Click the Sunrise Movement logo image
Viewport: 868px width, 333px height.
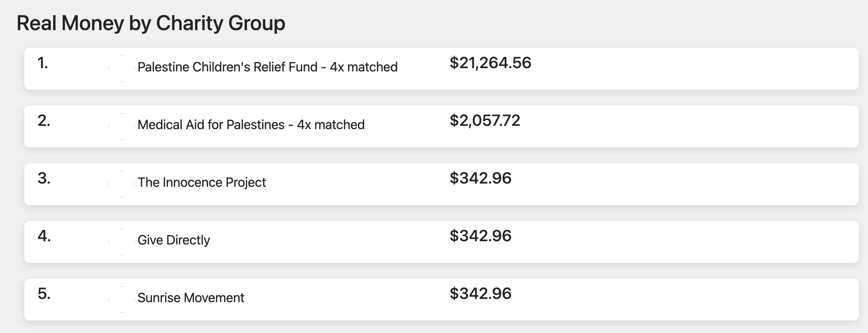(122, 300)
